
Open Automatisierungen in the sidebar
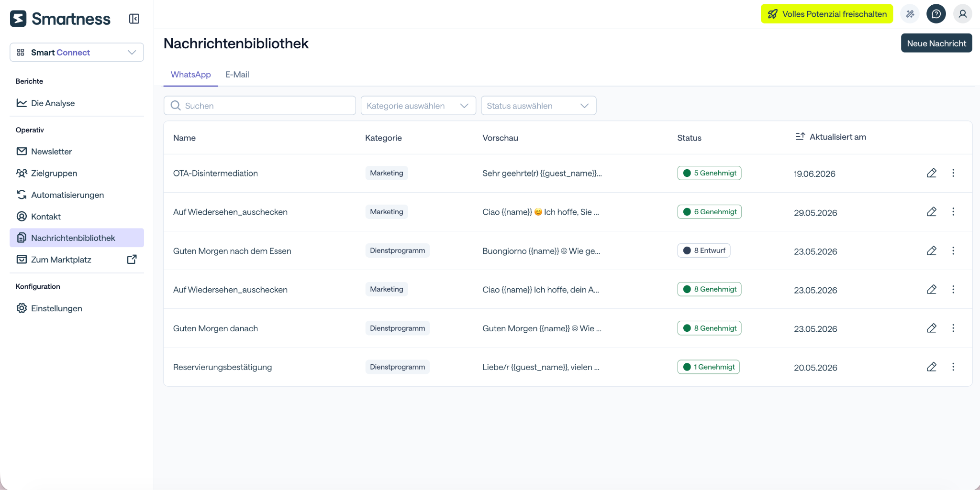[77, 195]
